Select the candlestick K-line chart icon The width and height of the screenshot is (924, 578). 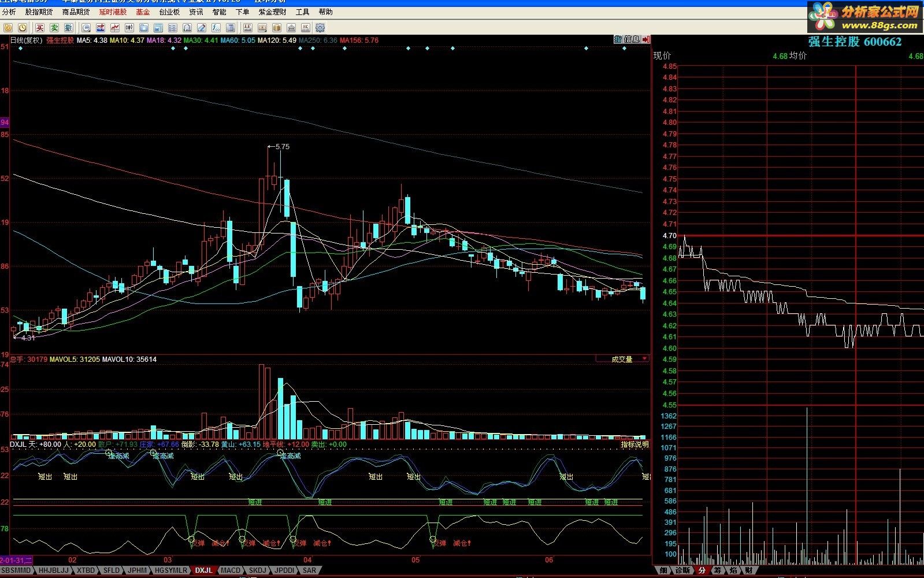[x=129, y=28]
